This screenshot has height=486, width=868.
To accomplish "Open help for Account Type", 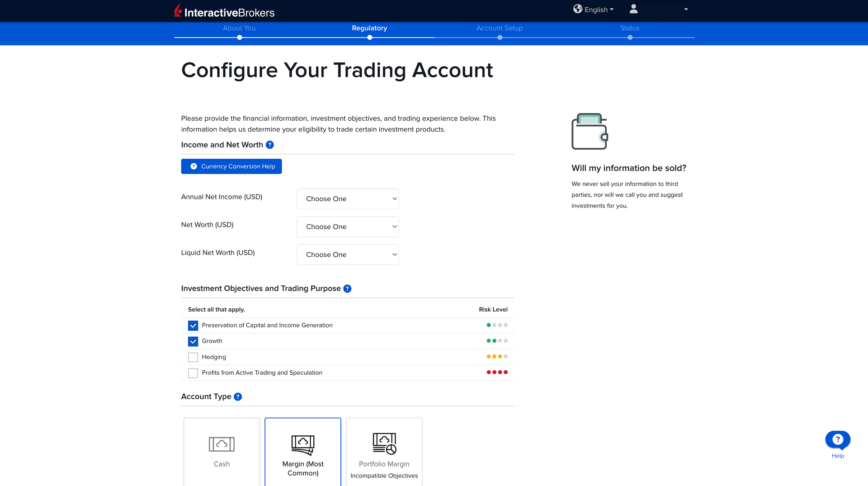I will tap(238, 396).
